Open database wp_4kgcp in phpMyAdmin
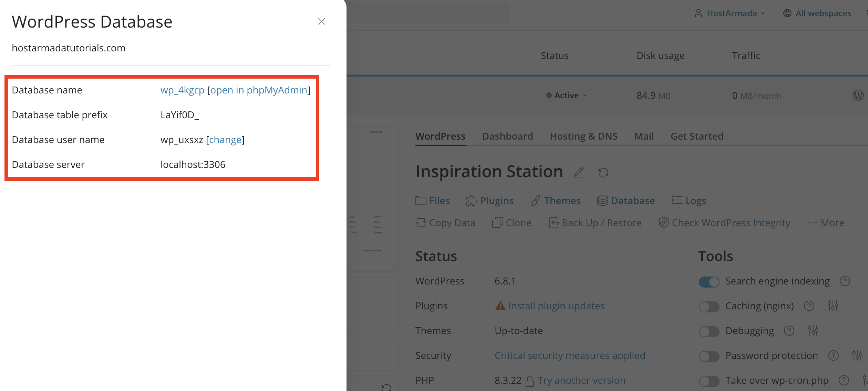Viewport: 868px width, 391px height. [259, 90]
